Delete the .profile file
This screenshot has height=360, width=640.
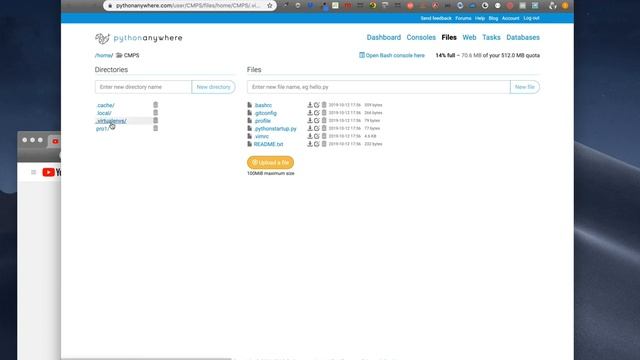[x=324, y=120]
